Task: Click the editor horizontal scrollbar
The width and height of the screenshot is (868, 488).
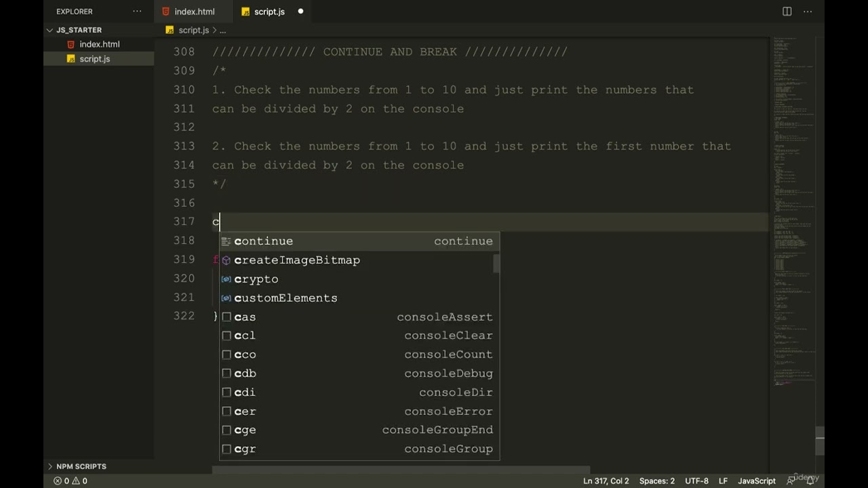Action: click(x=401, y=470)
